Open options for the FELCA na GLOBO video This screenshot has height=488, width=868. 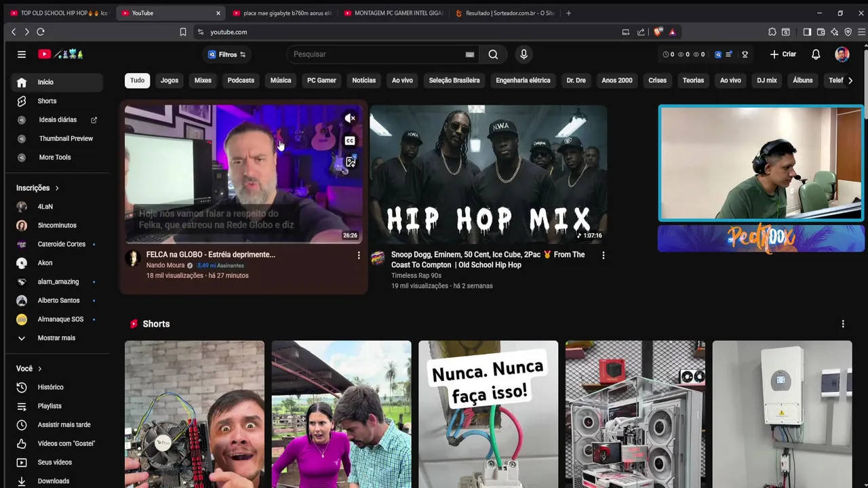point(359,255)
